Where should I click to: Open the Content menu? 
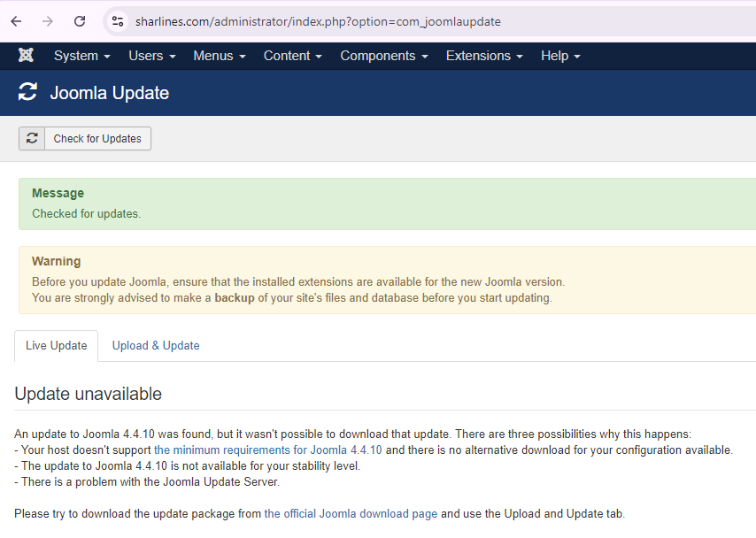click(293, 56)
